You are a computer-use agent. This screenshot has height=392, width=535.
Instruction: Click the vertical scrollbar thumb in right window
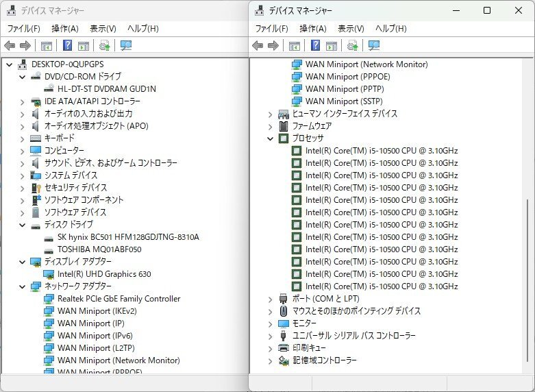pyautogui.click(x=527, y=281)
